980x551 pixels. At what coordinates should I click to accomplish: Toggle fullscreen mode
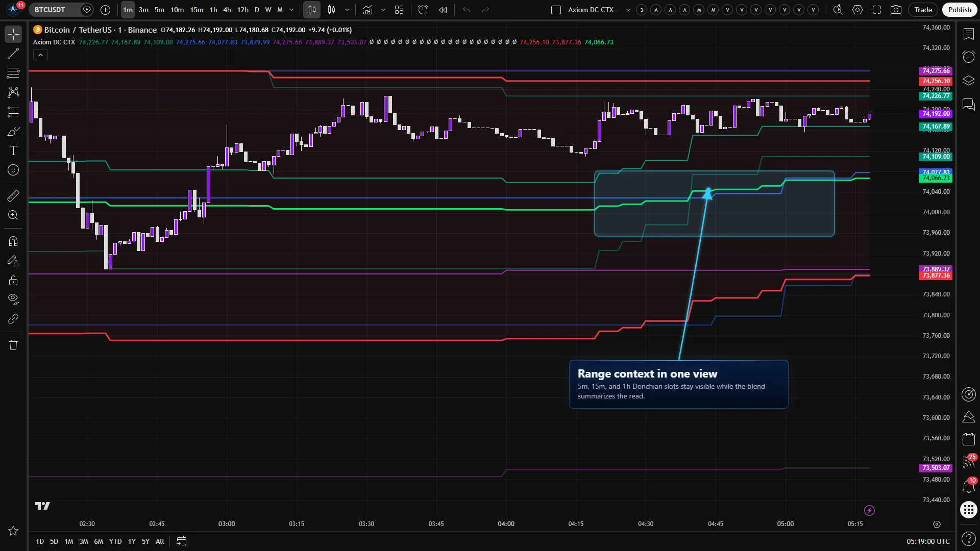tap(877, 10)
